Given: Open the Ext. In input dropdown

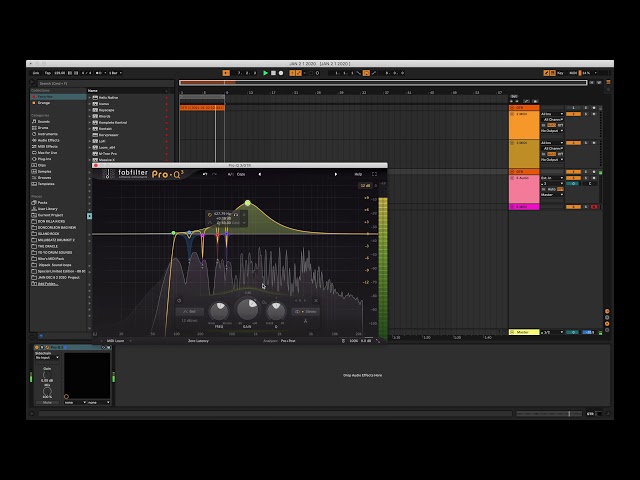Looking at the screenshot, I should tap(552, 178).
